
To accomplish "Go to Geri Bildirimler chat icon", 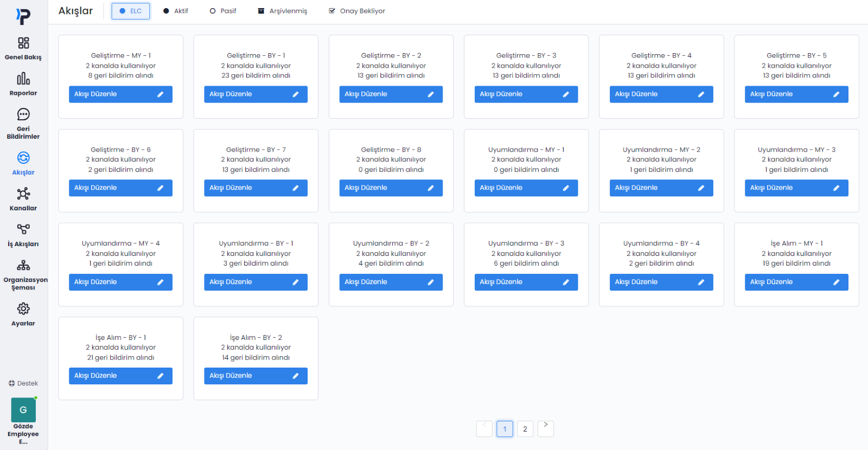I will click(23, 114).
